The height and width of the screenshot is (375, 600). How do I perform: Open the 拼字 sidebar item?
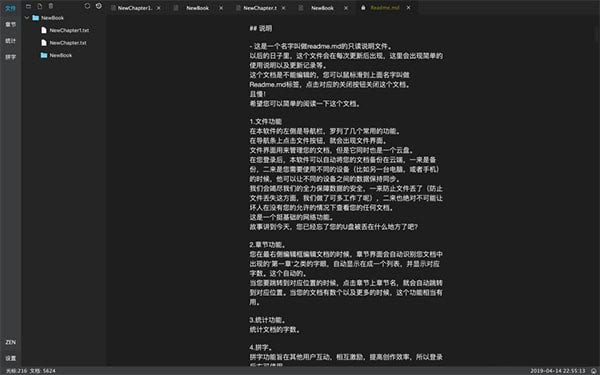coord(10,57)
